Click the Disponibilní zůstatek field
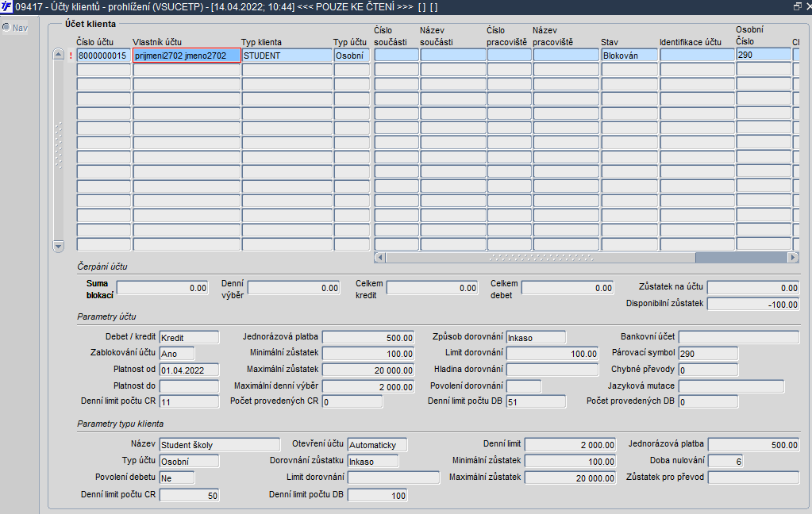Screen dimensions: 812x514 click(x=753, y=305)
